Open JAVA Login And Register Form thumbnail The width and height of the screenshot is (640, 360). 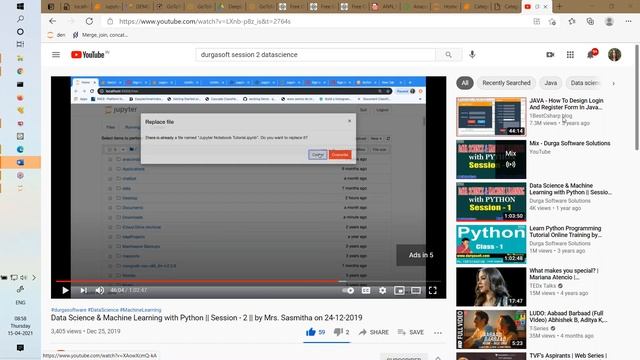(491, 117)
